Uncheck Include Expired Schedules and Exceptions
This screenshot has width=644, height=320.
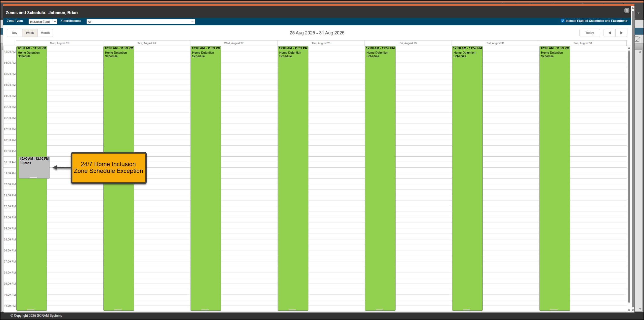tap(562, 21)
